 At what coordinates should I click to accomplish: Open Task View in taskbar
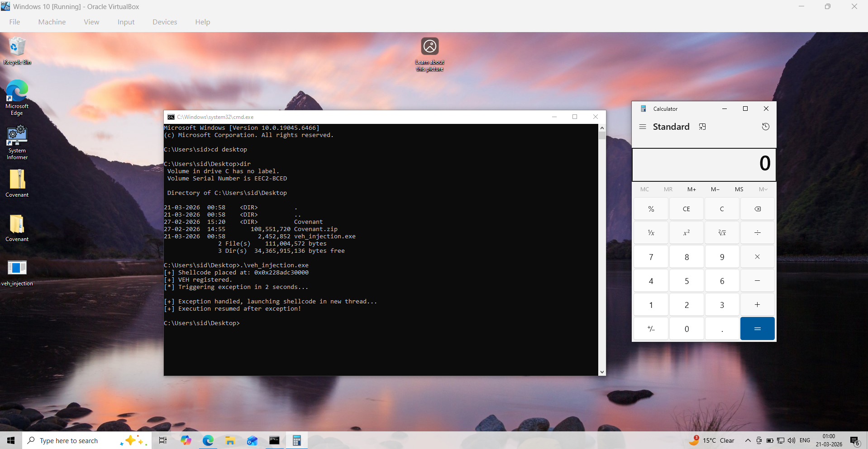point(163,440)
